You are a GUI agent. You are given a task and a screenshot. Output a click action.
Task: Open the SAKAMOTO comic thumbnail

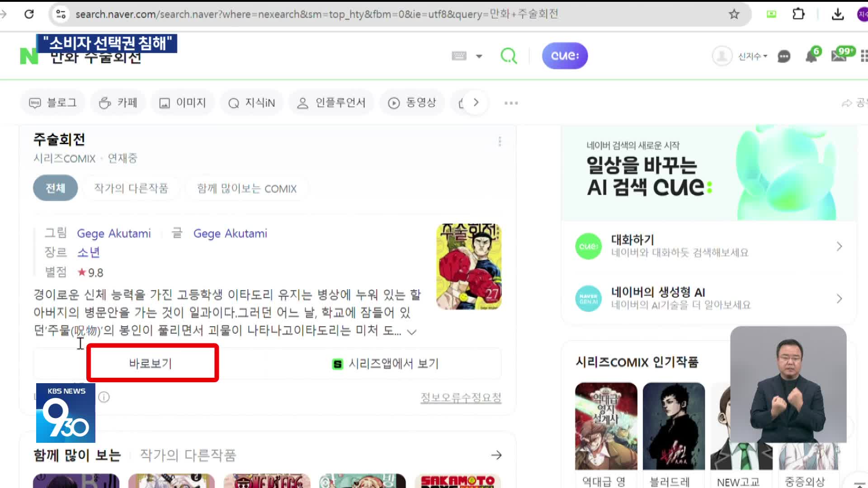click(x=458, y=481)
